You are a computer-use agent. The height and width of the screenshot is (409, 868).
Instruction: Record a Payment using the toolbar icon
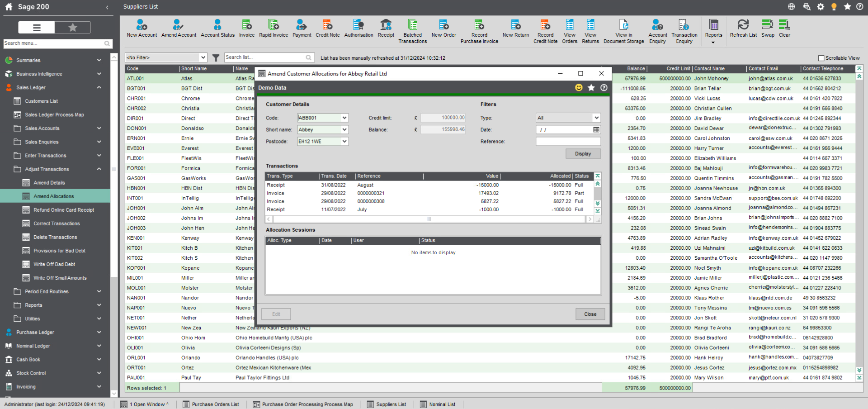(x=302, y=28)
